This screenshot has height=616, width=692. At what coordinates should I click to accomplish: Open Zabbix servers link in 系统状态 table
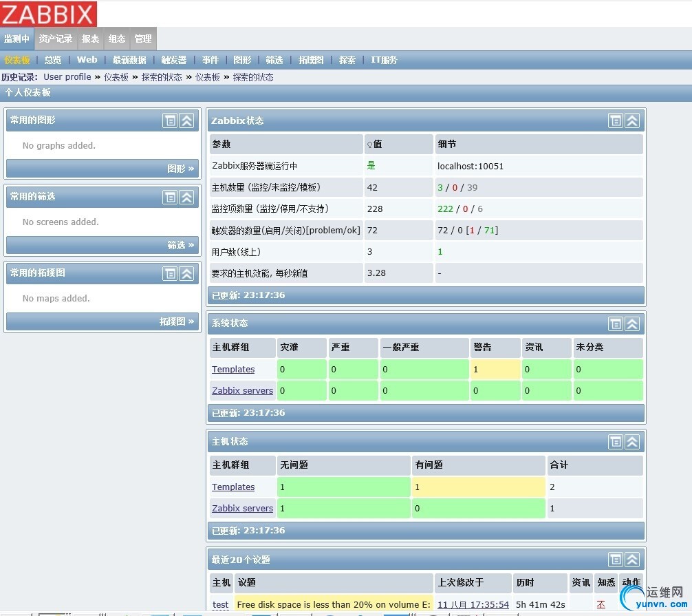click(242, 390)
